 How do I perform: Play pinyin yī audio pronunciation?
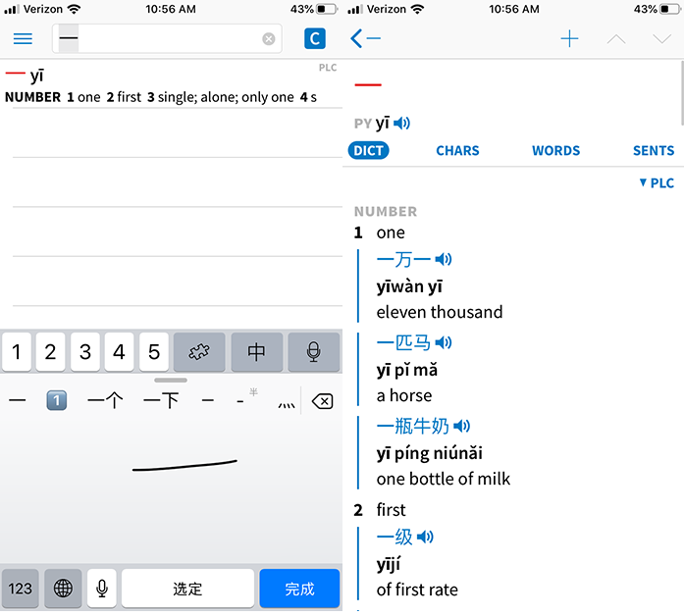pos(402,124)
